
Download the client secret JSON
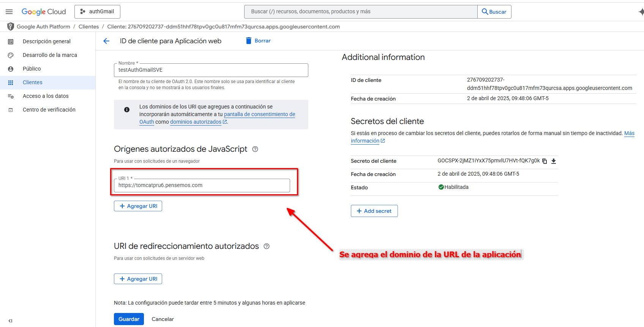(x=554, y=161)
